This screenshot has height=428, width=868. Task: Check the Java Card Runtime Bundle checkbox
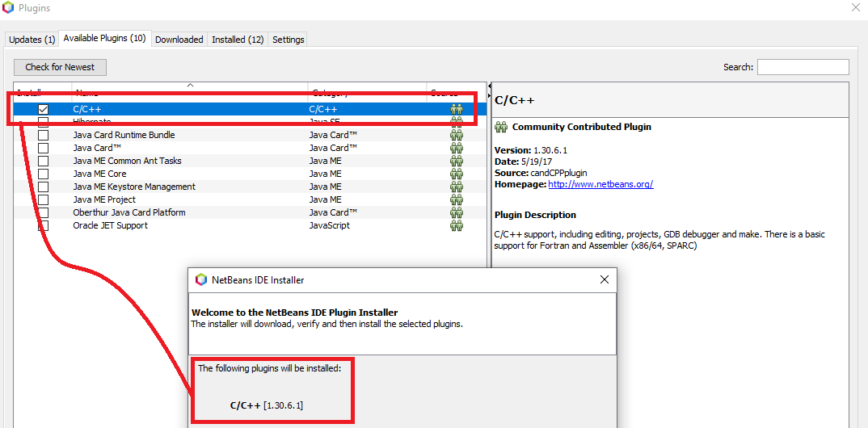pyautogui.click(x=43, y=135)
